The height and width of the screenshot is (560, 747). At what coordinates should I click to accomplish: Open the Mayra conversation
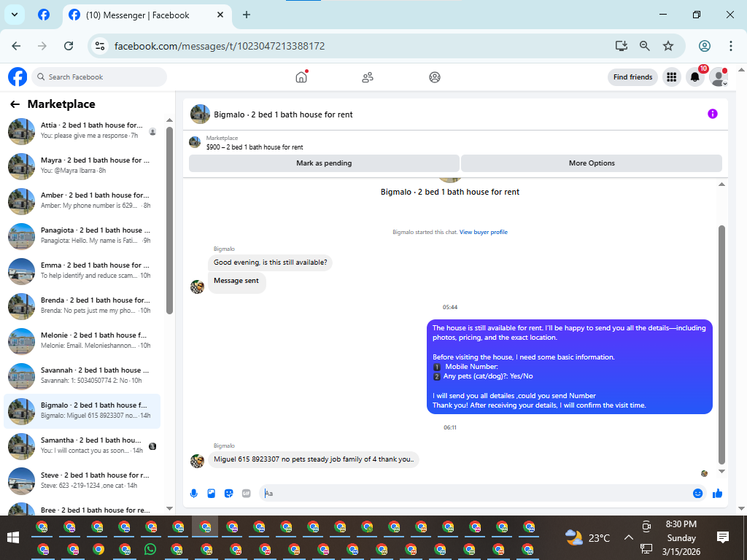(x=82, y=166)
